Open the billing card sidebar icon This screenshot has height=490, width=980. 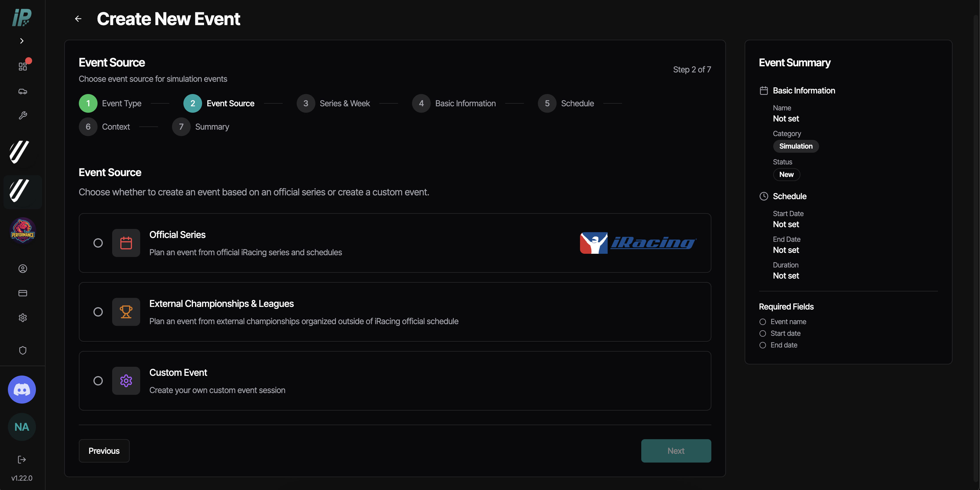pyautogui.click(x=22, y=293)
